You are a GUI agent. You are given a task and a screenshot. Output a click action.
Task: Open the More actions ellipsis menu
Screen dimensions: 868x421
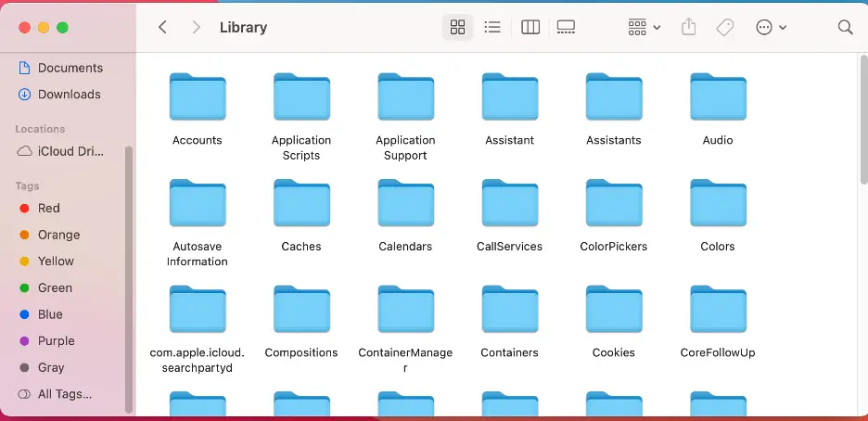point(772,27)
